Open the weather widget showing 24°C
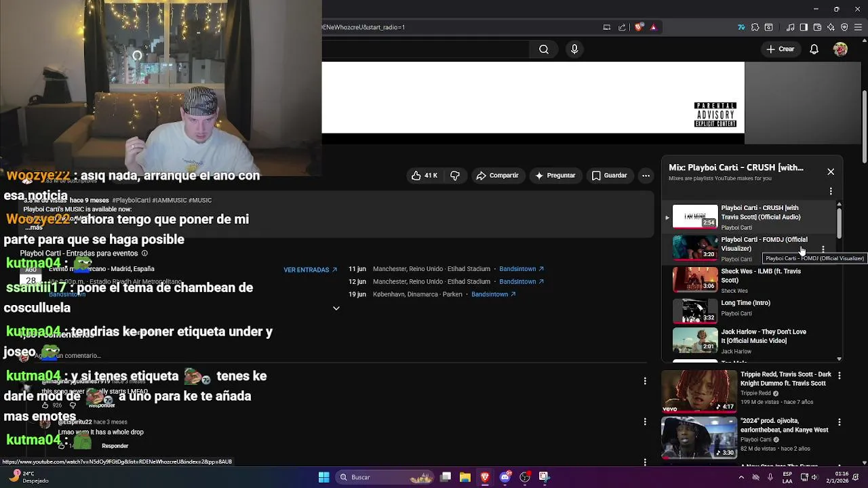This screenshot has height=488, width=868. (28, 477)
